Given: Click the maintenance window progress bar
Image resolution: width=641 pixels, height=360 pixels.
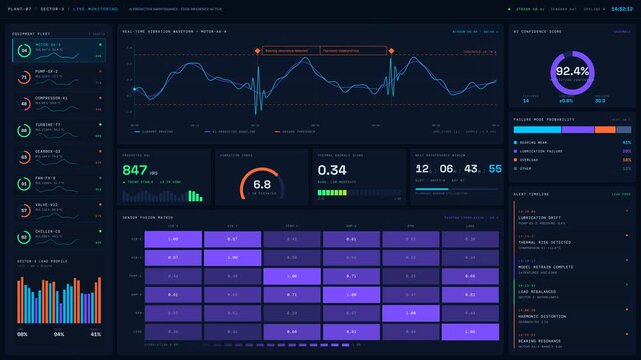Looking at the screenshot, I should click(x=457, y=189).
